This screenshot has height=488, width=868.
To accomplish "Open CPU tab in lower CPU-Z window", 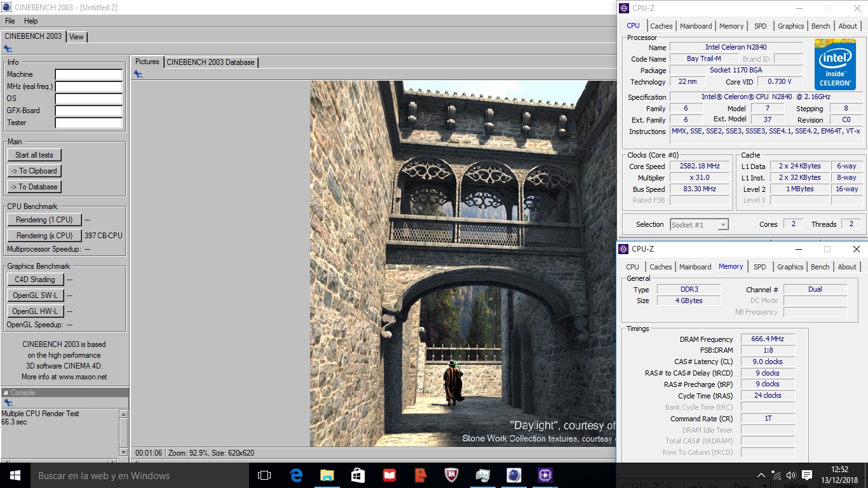I will point(632,267).
